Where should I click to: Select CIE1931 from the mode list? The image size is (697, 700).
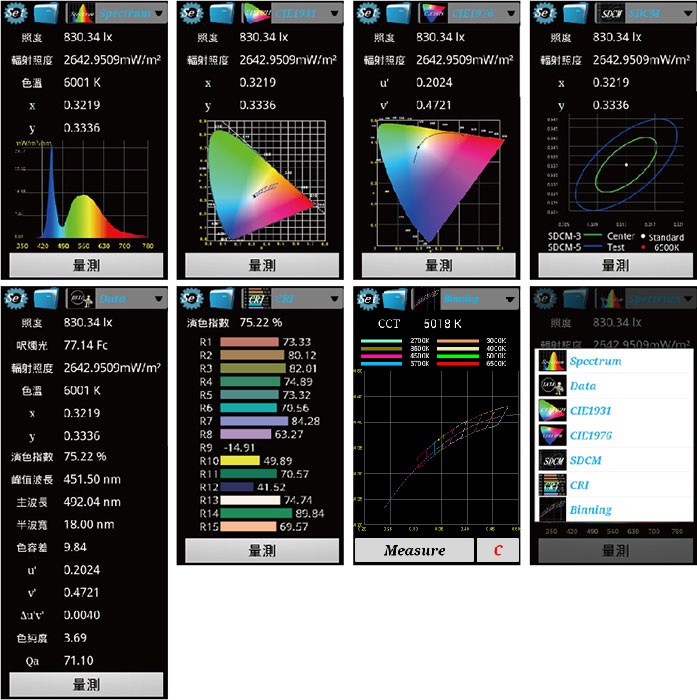tap(614, 411)
